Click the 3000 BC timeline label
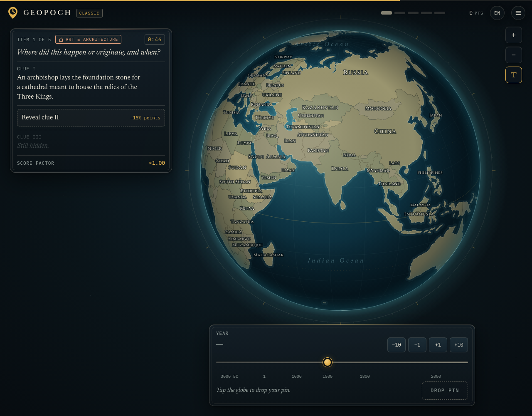Screen dimensions: 532x416 [229, 376]
